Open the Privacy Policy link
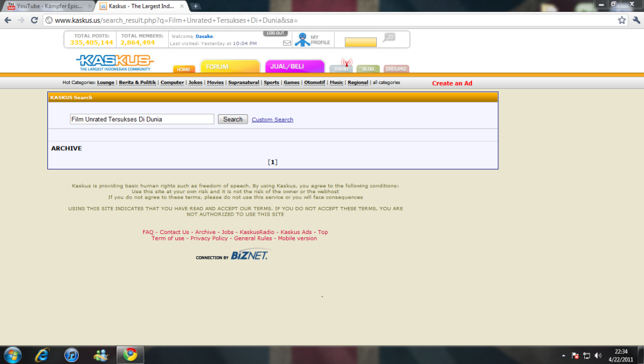This screenshot has width=644, height=364. (209, 238)
